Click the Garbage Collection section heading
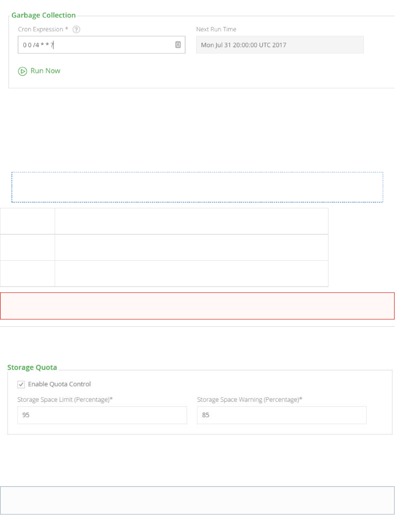The height and width of the screenshot is (532, 395). [44, 15]
